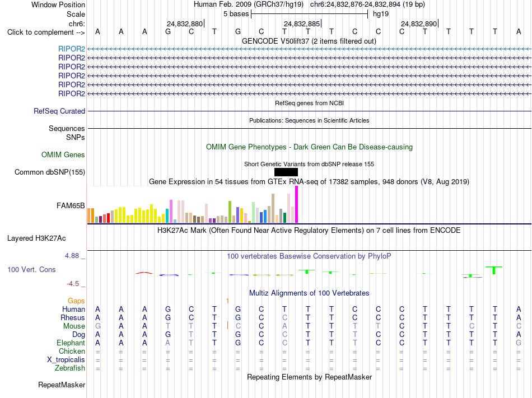This screenshot has height=398, width=532.
Task: Click the FAM65B gene expression label
Action: pos(71,205)
